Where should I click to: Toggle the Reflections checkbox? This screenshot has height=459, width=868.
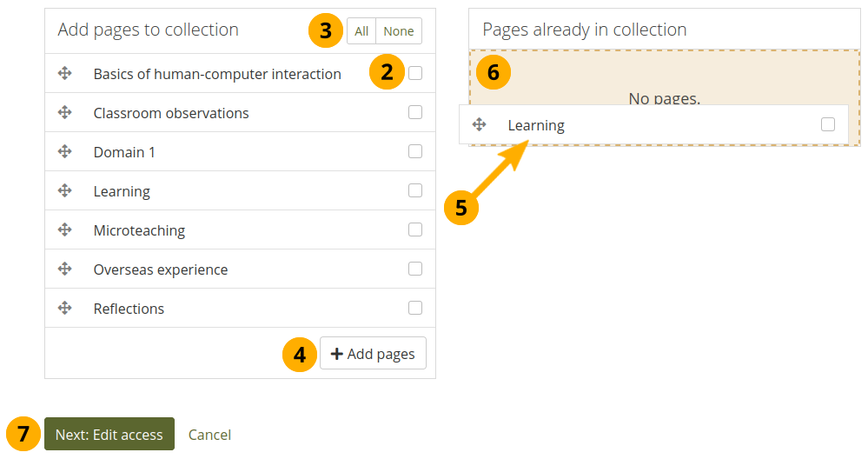pos(415,309)
